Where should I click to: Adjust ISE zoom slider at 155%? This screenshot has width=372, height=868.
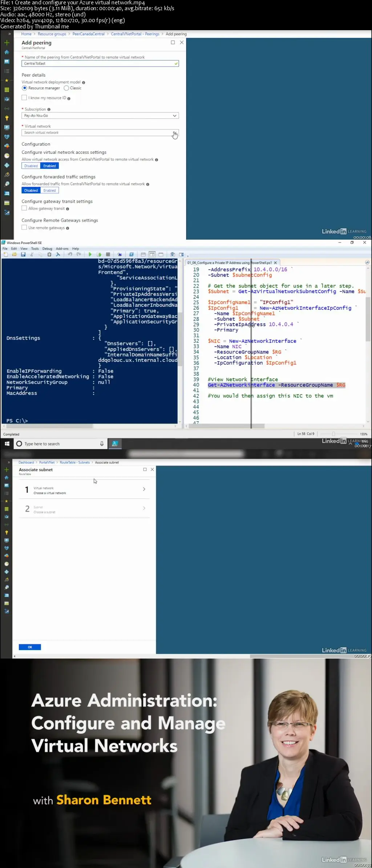[x=333, y=434]
